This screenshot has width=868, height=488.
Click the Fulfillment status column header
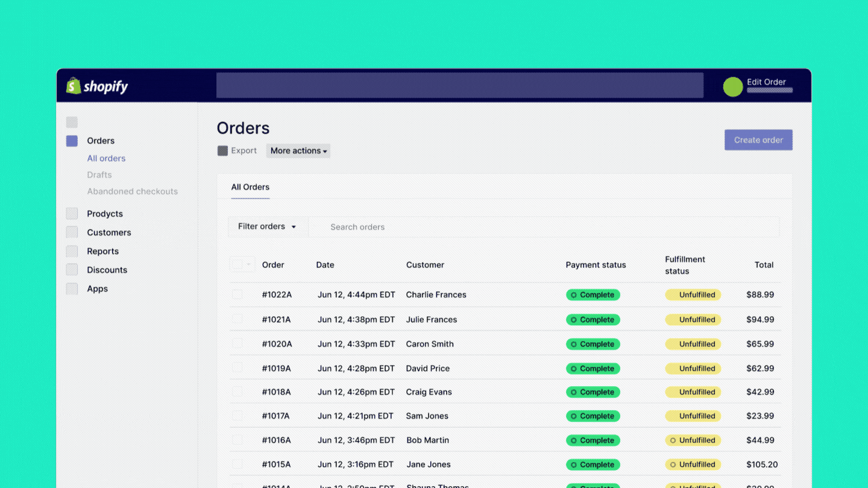[x=685, y=265]
